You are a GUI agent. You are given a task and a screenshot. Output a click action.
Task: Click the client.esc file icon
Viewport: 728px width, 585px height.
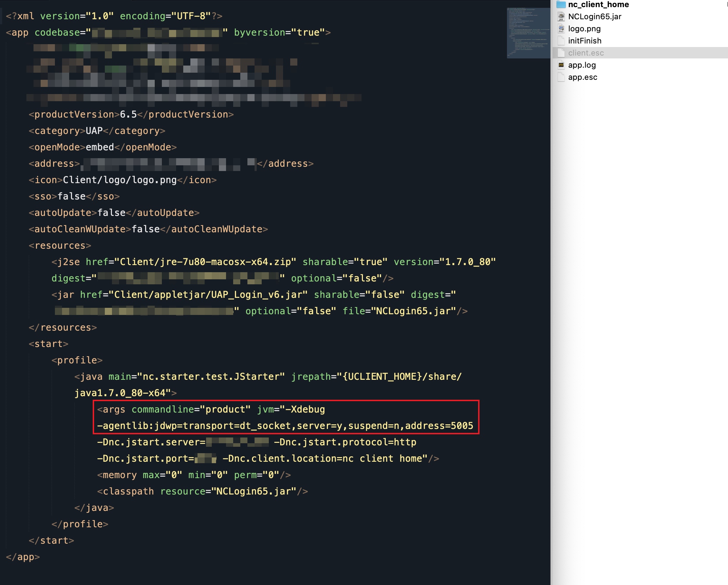click(561, 53)
